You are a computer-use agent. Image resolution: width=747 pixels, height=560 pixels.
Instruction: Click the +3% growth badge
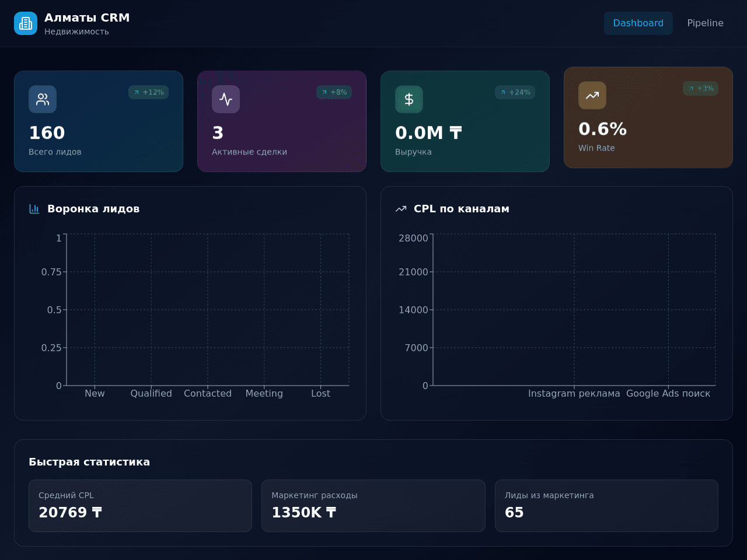click(700, 89)
